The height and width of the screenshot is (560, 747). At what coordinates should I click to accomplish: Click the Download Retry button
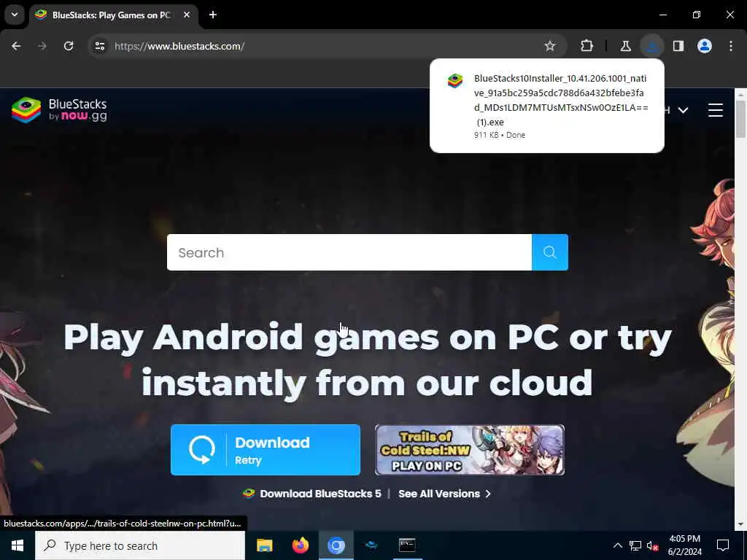point(266,450)
